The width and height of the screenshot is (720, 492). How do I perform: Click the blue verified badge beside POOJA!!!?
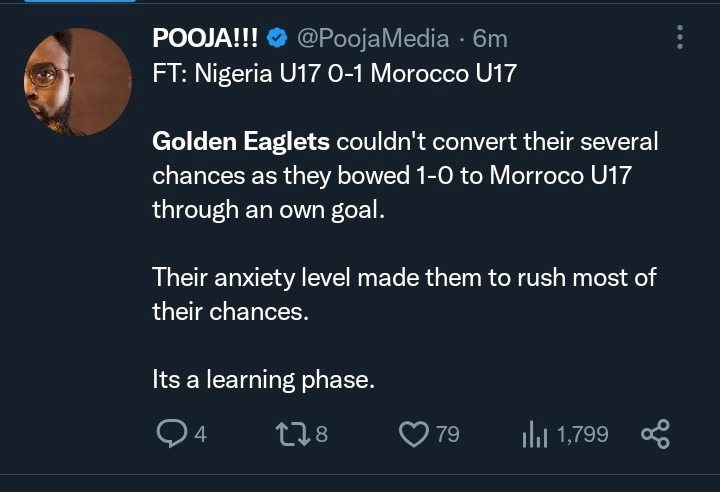click(x=279, y=39)
